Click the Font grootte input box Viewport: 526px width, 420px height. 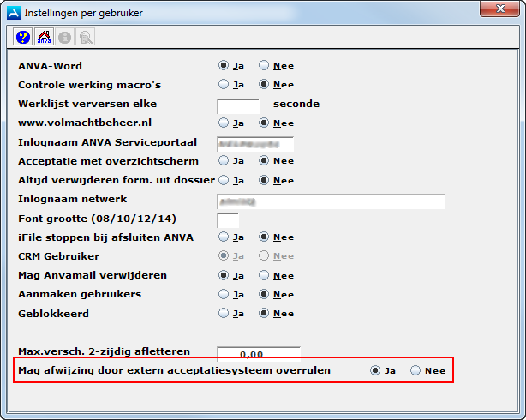[x=228, y=219]
